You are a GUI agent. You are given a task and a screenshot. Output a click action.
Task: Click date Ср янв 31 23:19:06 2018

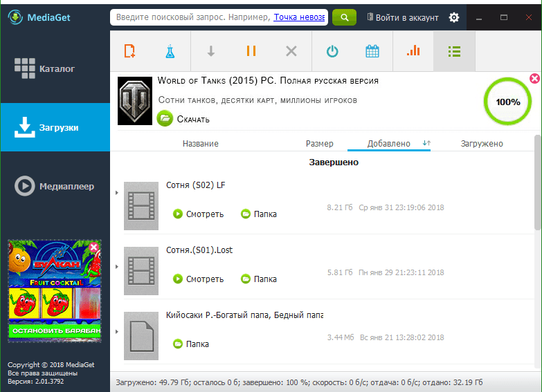401,207
